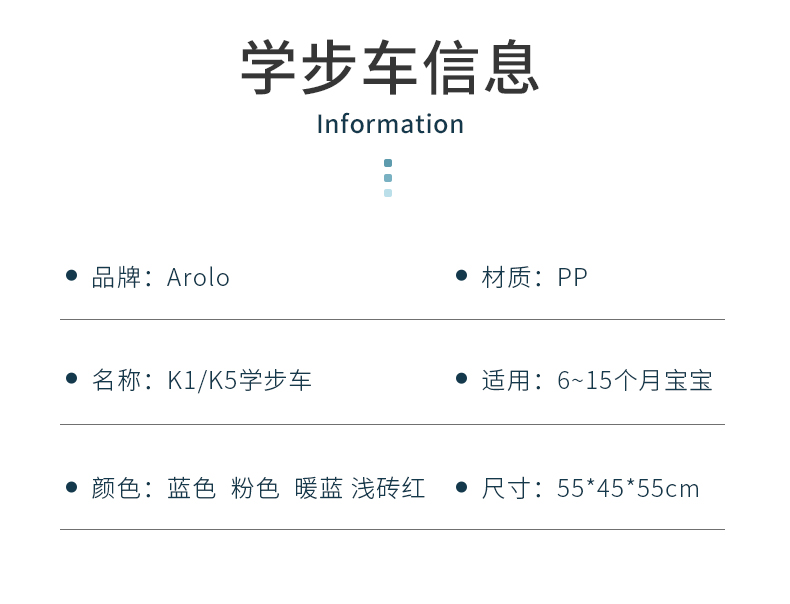
Task: Click the 学步车信息 main heading
Action: (x=390, y=67)
